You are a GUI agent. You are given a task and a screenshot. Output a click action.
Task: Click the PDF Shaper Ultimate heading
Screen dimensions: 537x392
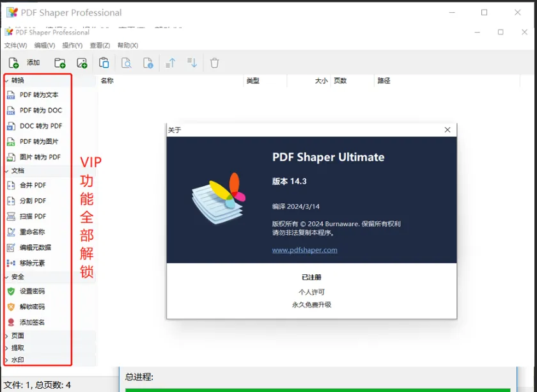point(328,157)
